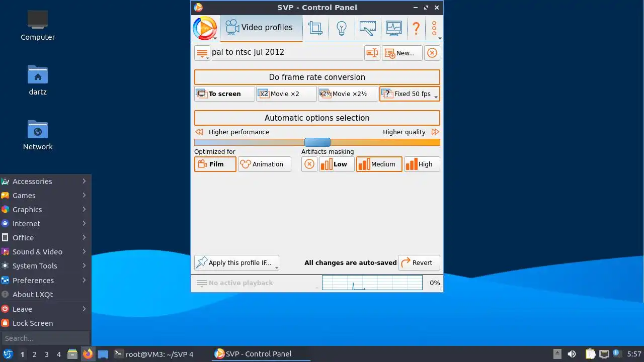This screenshot has width=644, height=362.
Task: Click the CPU usage graph
Action: [x=372, y=283]
